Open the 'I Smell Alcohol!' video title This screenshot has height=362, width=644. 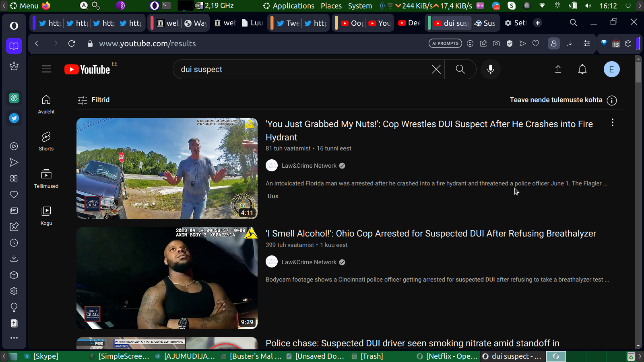(x=431, y=234)
